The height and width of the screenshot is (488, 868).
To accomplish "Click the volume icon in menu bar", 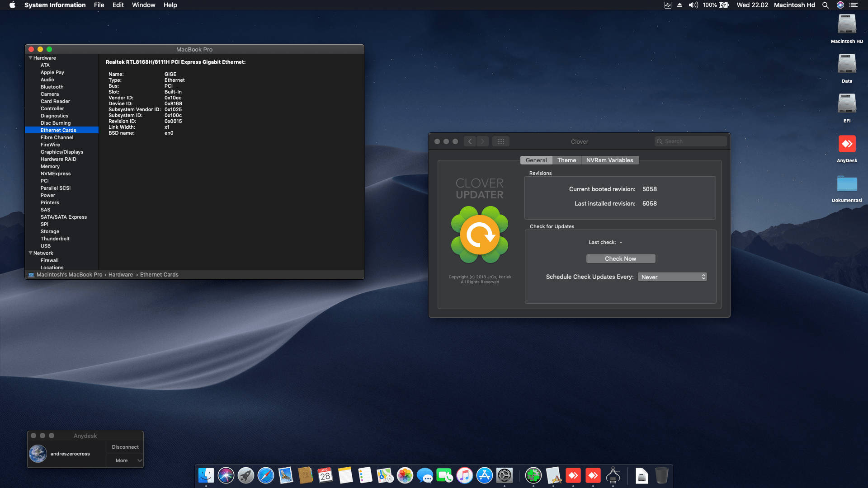I will 693,5.
